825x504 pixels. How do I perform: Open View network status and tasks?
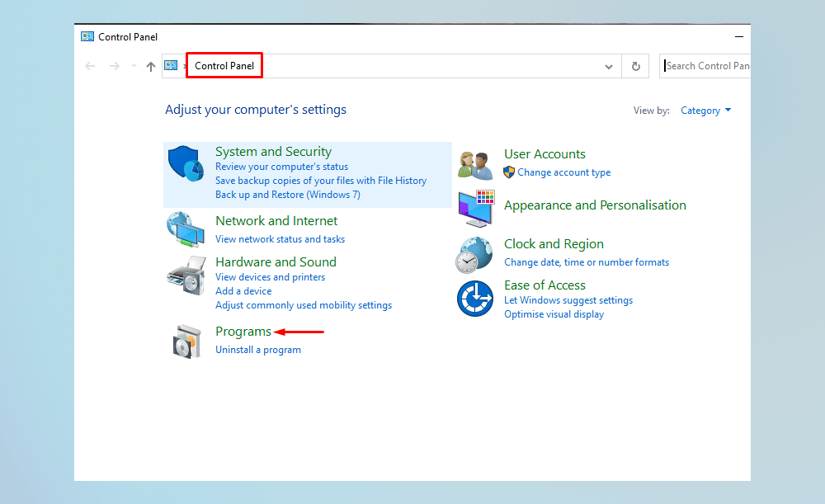click(x=280, y=239)
